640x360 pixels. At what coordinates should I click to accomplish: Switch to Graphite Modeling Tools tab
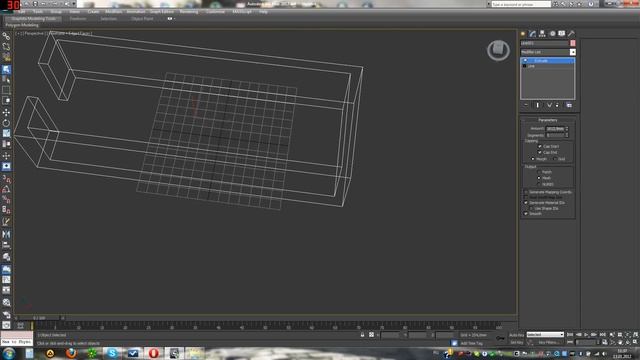point(33,19)
